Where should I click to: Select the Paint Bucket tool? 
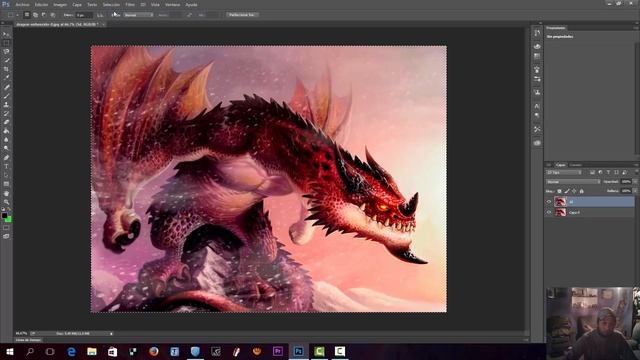coord(6,131)
